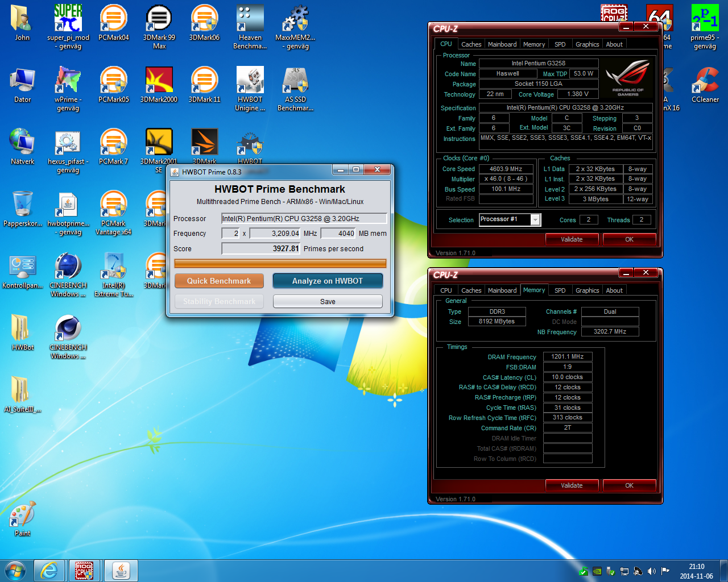Click OK in CPU-Z memory timings window

click(x=629, y=485)
